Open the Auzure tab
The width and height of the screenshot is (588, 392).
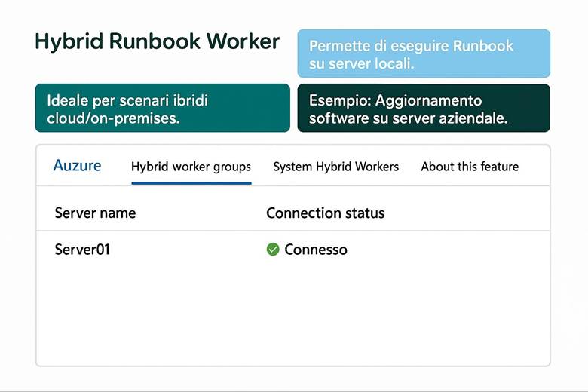coord(77,166)
